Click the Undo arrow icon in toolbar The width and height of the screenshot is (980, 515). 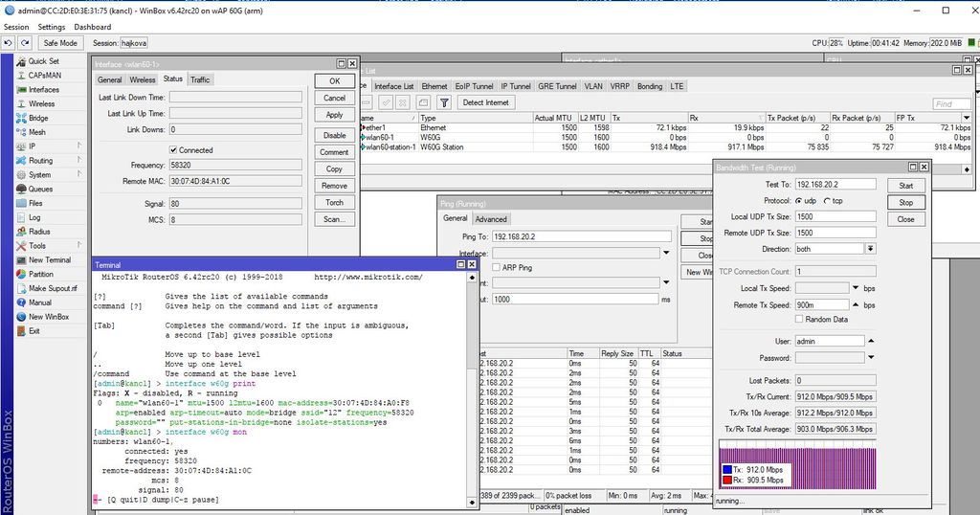click(x=8, y=43)
